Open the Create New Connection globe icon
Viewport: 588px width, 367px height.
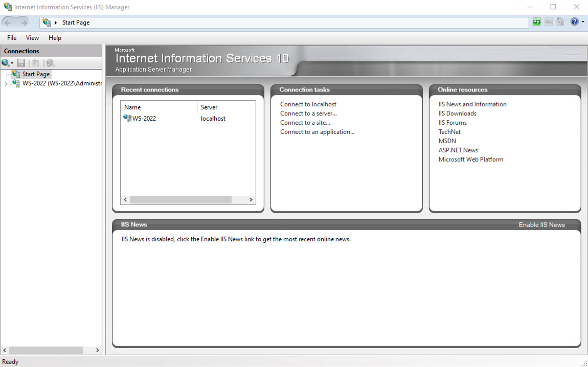4,62
